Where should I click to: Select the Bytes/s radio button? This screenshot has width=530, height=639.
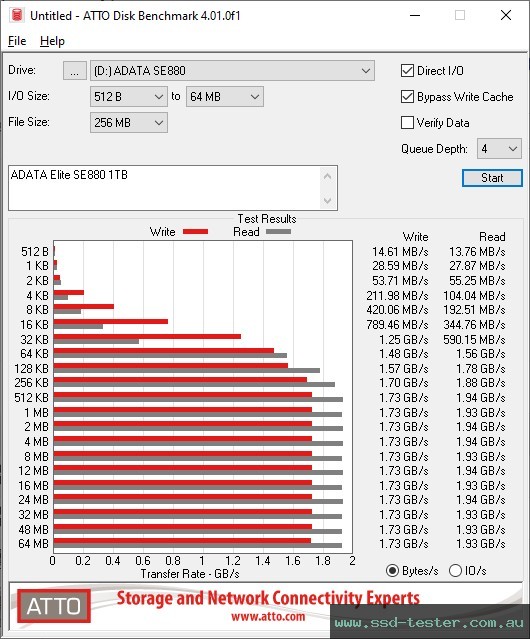point(392,571)
